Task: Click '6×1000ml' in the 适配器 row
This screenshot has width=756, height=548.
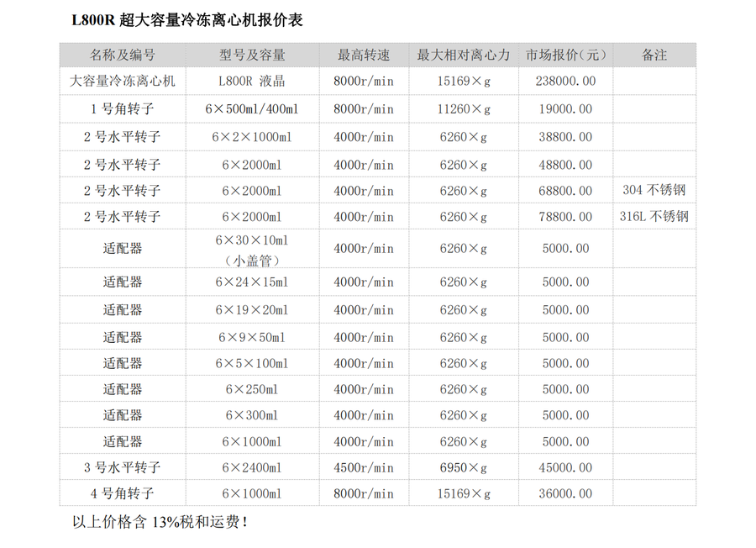Action: pyautogui.click(x=252, y=441)
